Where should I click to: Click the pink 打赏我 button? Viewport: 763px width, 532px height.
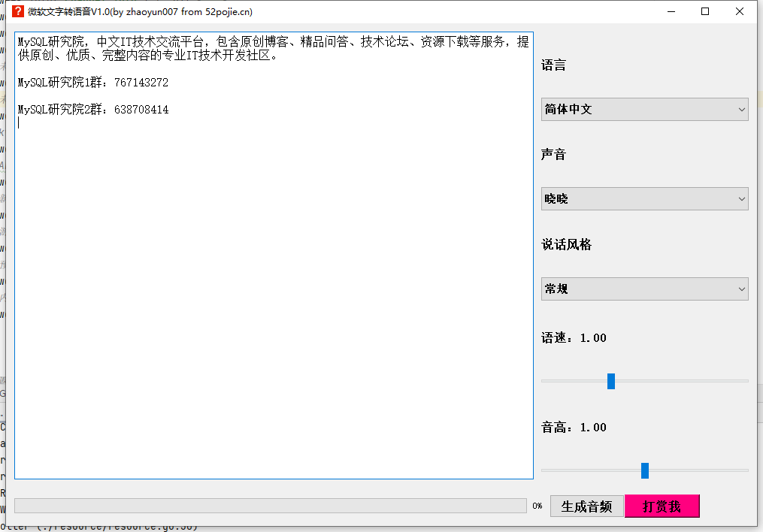point(662,506)
